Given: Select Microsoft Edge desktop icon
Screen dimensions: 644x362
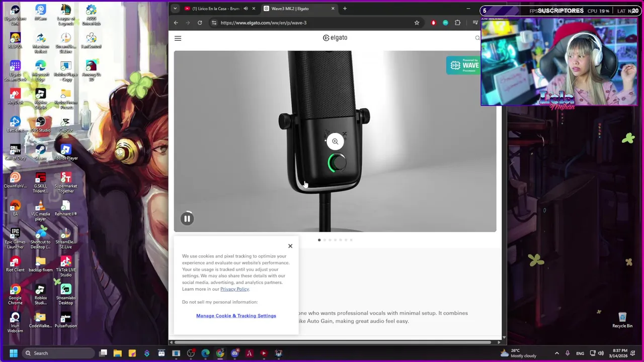Looking at the screenshot, I should [x=41, y=71].
